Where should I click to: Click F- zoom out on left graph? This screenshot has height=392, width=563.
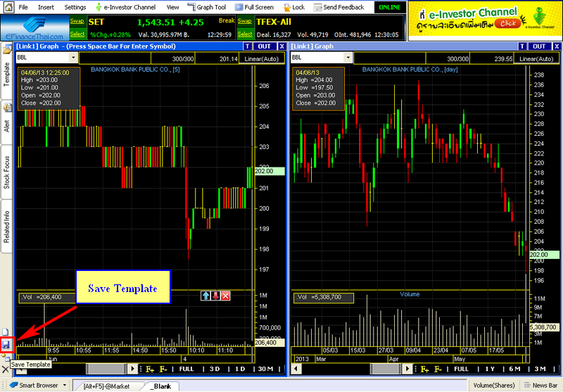163,369
